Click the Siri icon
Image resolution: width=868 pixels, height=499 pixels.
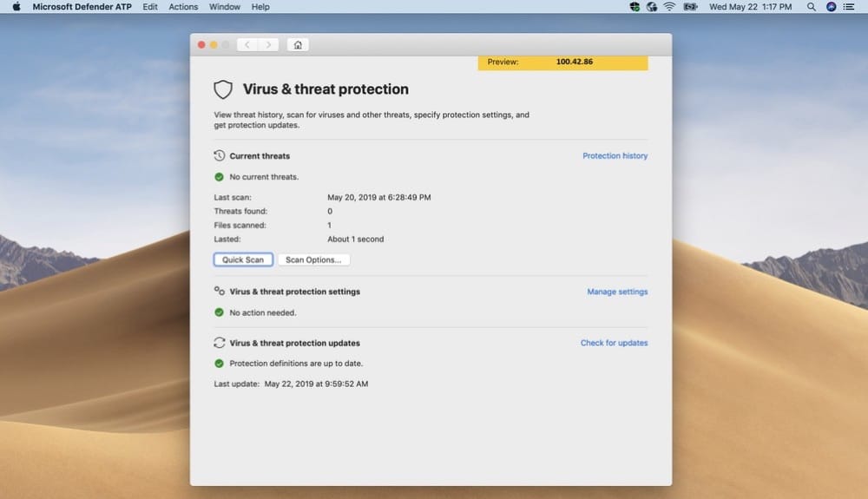pos(831,7)
